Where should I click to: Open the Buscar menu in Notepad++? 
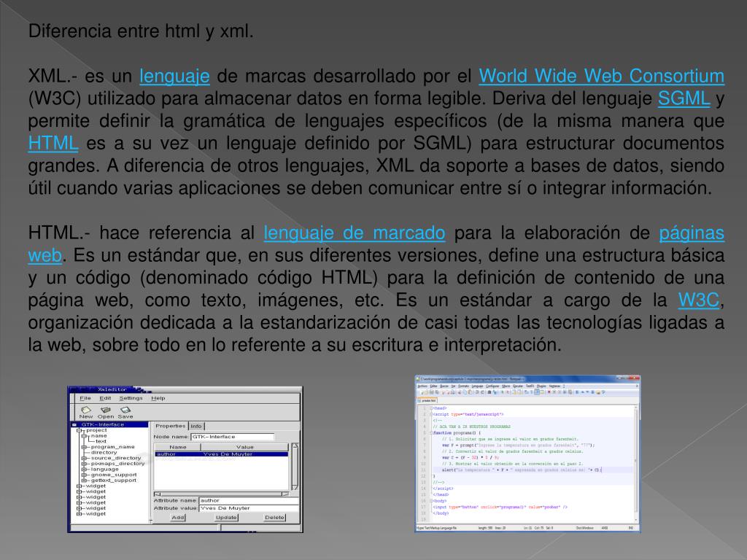pos(444,386)
